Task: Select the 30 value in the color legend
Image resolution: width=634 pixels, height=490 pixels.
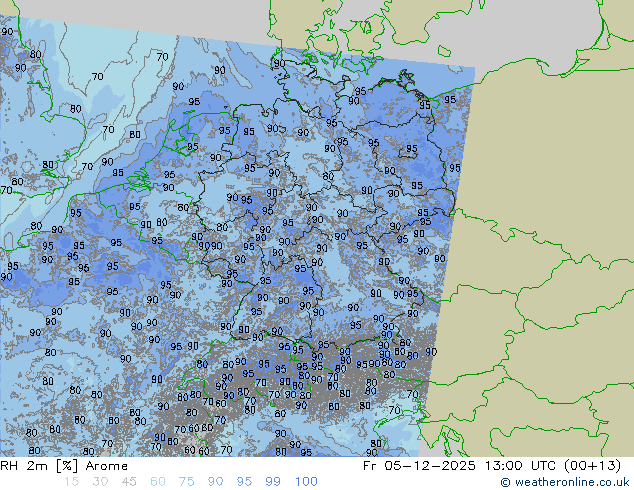Action: click(100, 482)
